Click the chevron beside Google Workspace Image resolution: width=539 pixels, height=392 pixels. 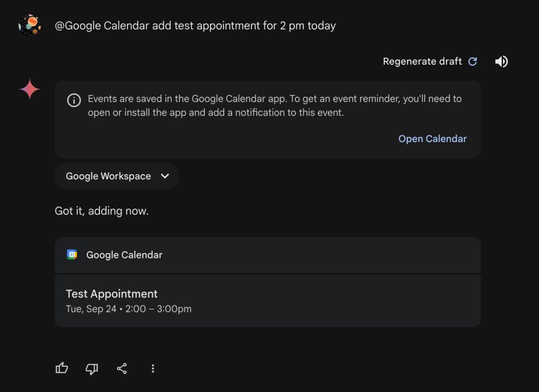click(165, 176)
